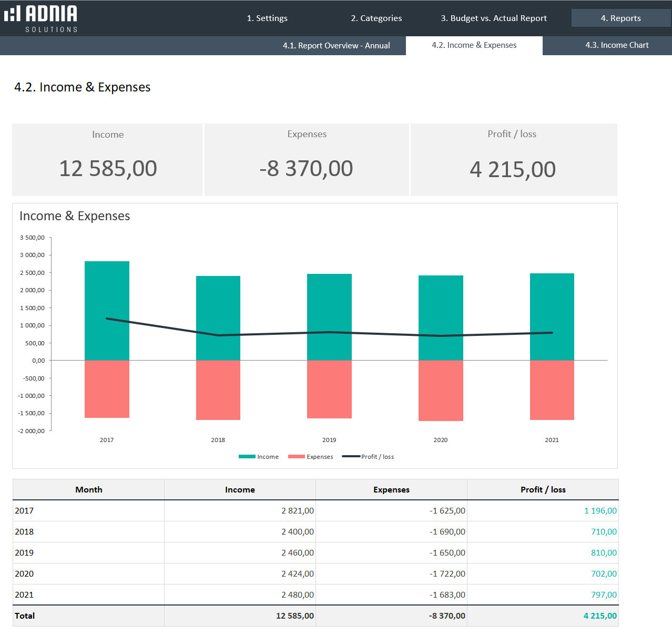Screen dimensions: 672x636
Task: Click the red Expenses legend swatch
Action: (296, 457)
